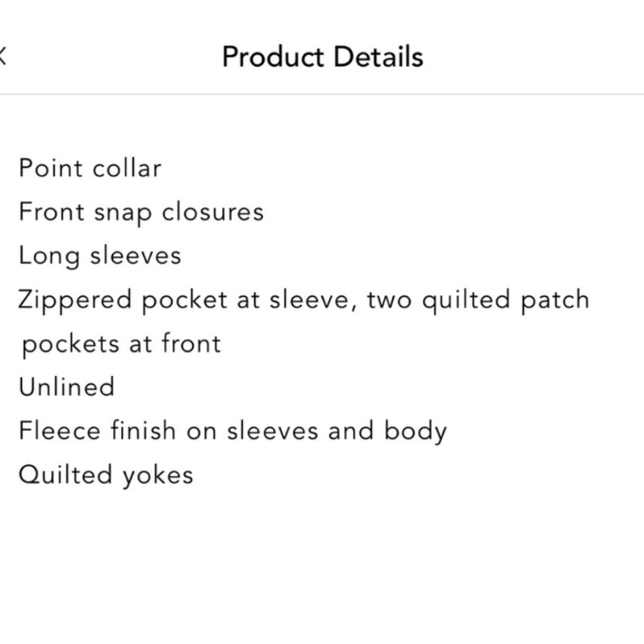Tap the word Zippered in the list
Screen dimensions: 644x644
tap(75, 300)
